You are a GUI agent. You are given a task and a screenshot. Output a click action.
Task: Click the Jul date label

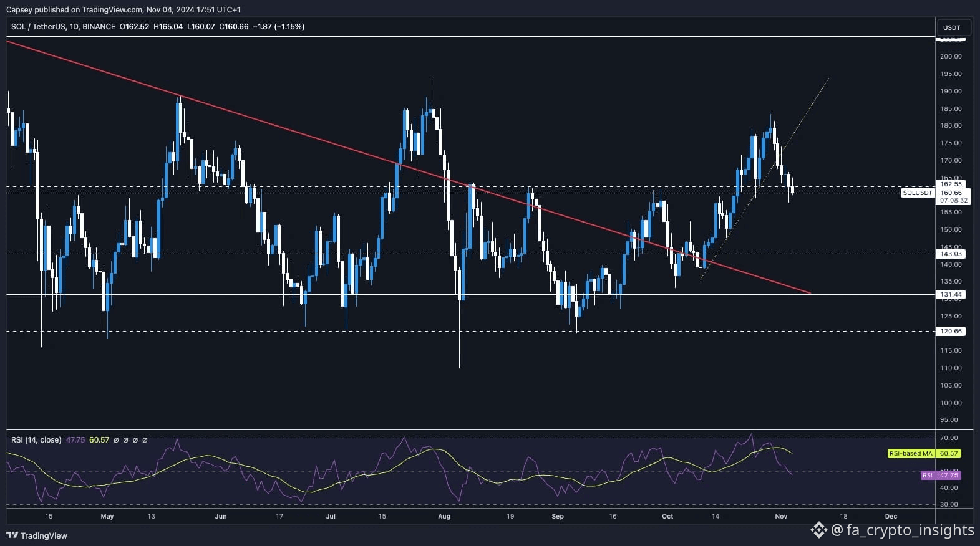(331, 516)
